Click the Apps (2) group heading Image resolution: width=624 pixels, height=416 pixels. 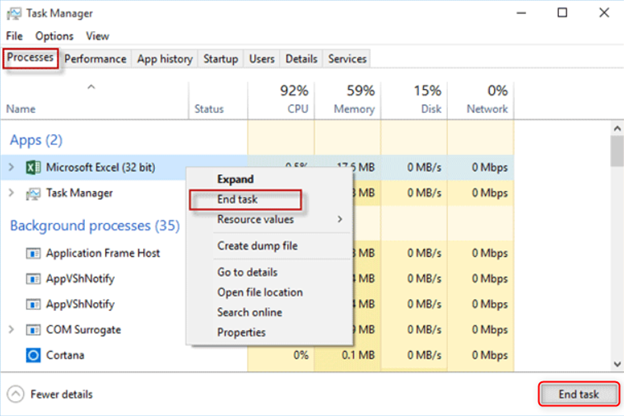(x=36, y=140)
